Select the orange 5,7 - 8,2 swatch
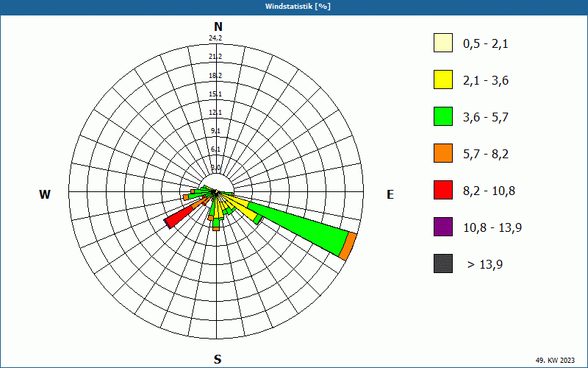Screen dimensions: 588x368 point(443,153)
